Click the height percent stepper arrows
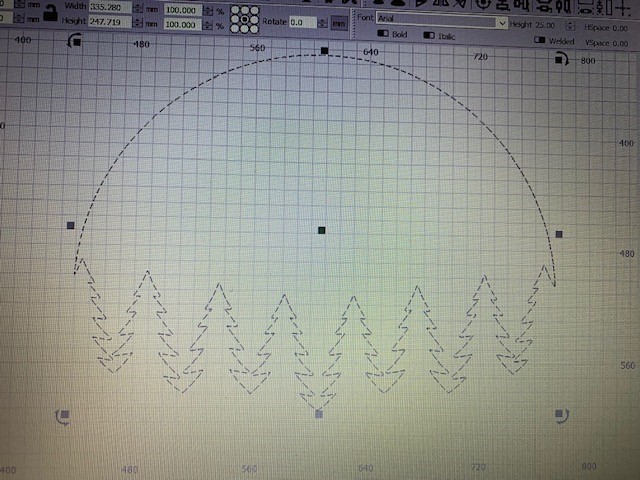 [x=208, y=25]
